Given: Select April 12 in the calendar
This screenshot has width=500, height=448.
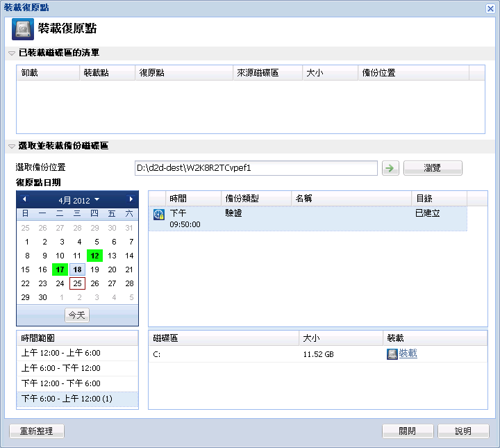Looking at the screenshot, I should pyautogui.click(x=94, y=256).
